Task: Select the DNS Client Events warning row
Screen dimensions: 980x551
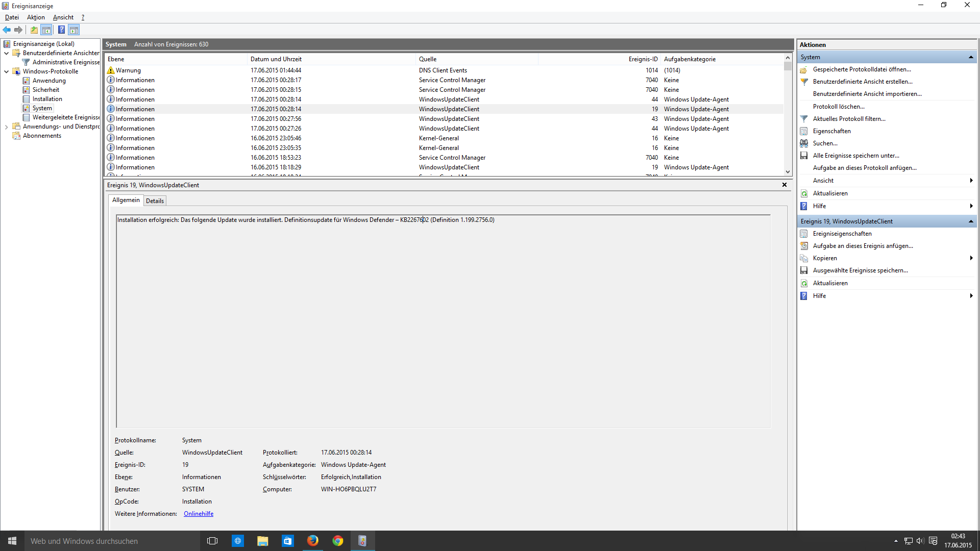Action: [443, 70]
